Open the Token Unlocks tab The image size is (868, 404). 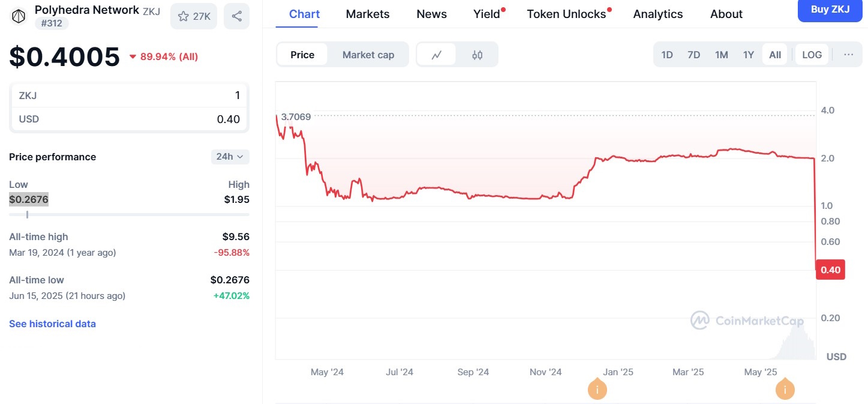tap(566, 14)
